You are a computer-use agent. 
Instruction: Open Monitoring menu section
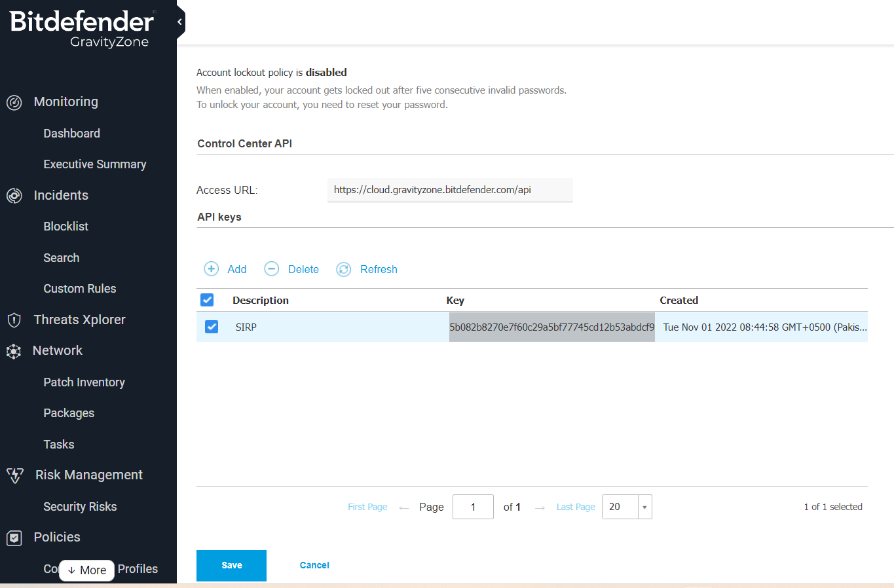pos(66,101)
